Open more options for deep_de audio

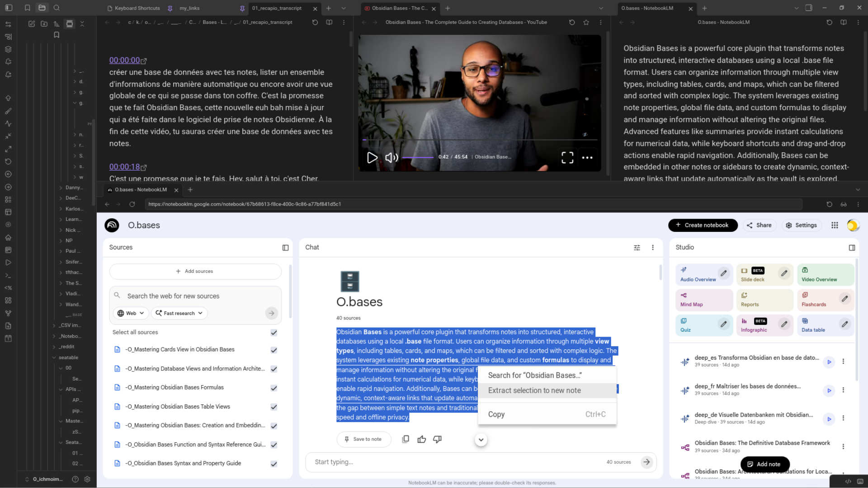pyautogui.click(x=843, y=418)
